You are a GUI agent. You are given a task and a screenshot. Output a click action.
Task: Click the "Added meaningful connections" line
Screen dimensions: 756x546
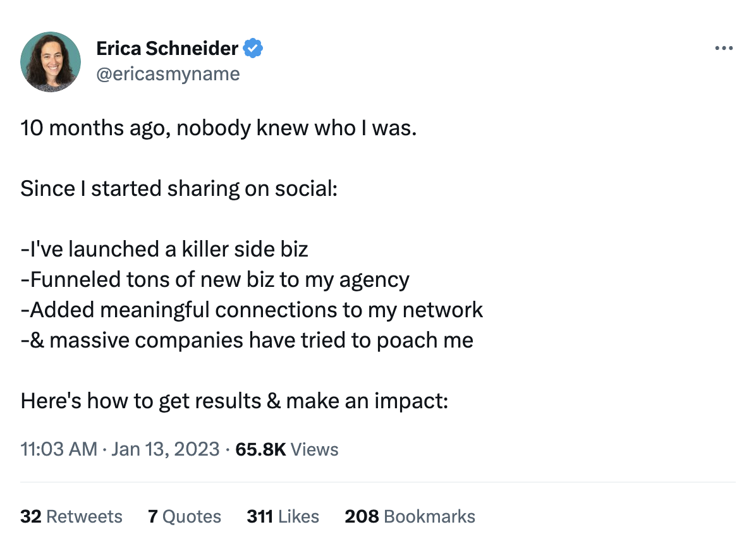click(x=252, y=310)
